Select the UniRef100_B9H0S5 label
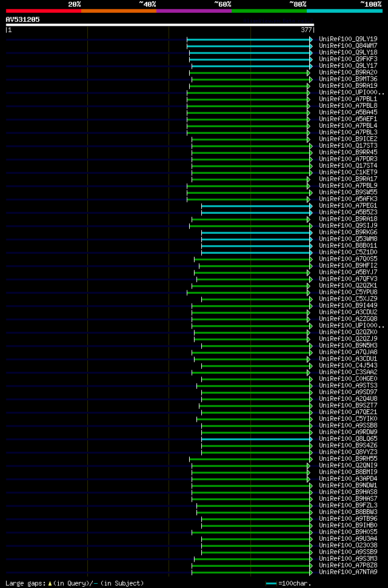This screenshot has width=388, height=588. point(348,532)
